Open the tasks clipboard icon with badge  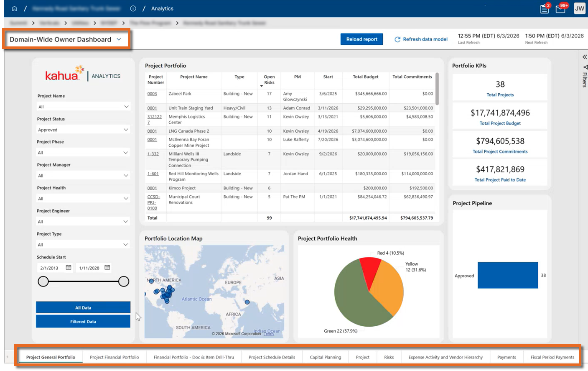point(545,9)
